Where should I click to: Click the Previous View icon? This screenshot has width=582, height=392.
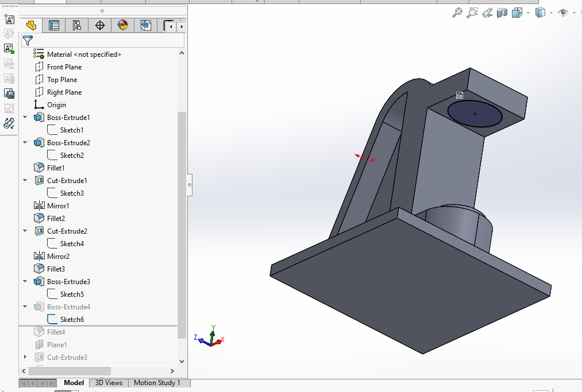pos(487,13)
